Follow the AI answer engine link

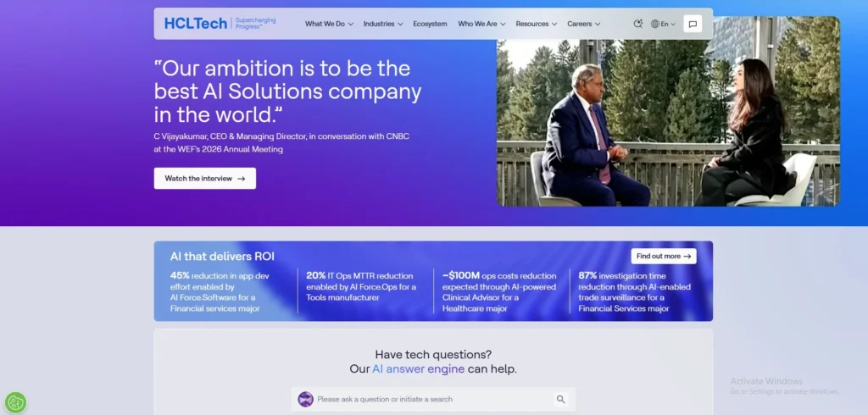click(418, 368)
